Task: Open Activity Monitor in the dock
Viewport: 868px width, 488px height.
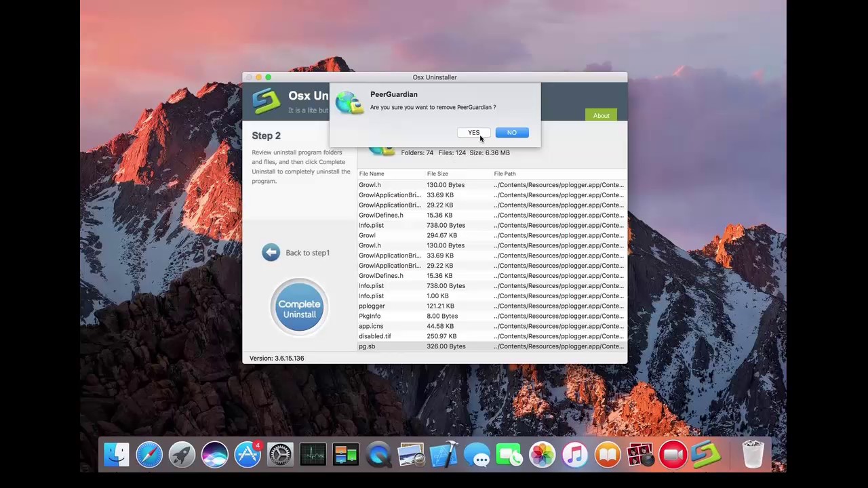Action: point(313,455)
